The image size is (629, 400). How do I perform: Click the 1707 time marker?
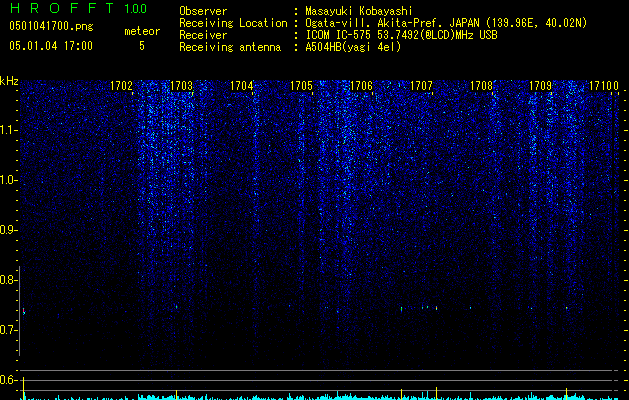(421, 86)
